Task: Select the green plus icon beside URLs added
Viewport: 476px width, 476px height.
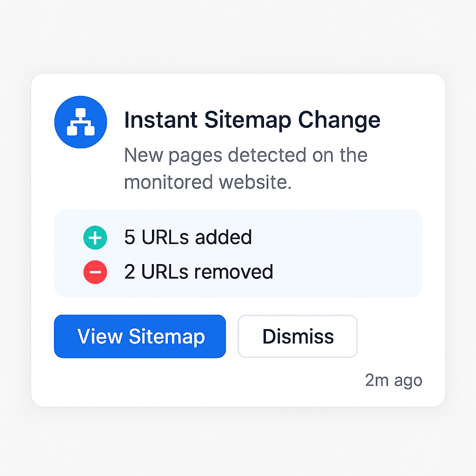Action: click(95, 238)
